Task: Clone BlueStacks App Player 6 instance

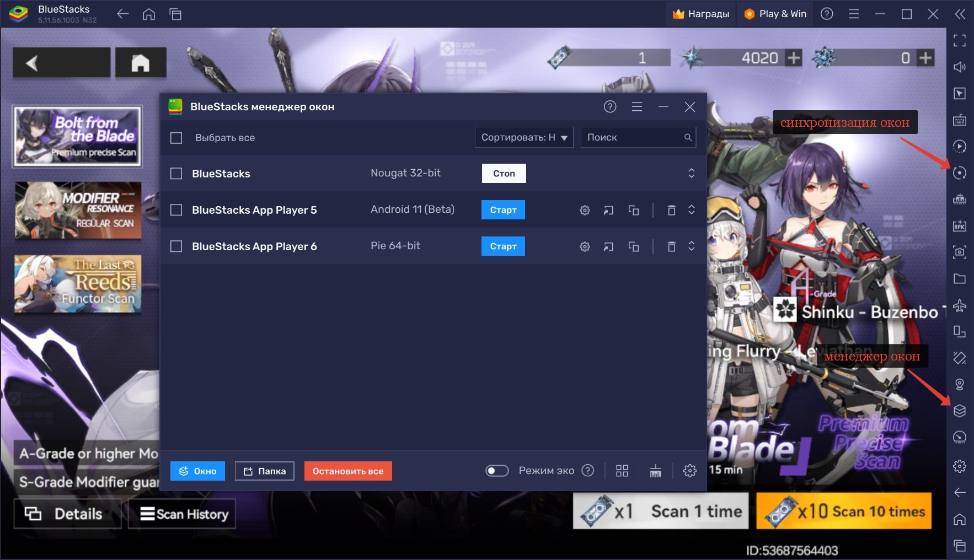Action: tap(634, 246)
